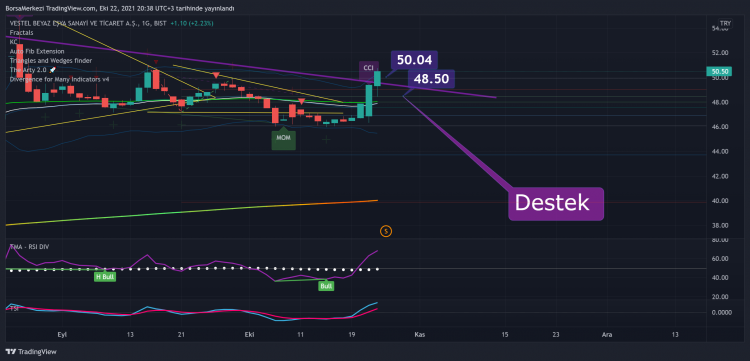Select the Auto Fib Extension legend
750x361 pixels.
click(x=37, y=51)
